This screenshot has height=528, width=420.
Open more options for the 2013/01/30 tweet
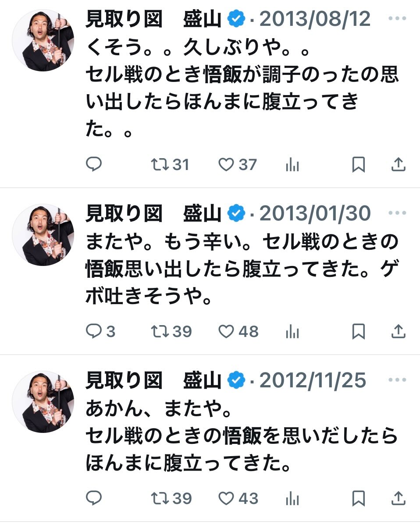397,213
